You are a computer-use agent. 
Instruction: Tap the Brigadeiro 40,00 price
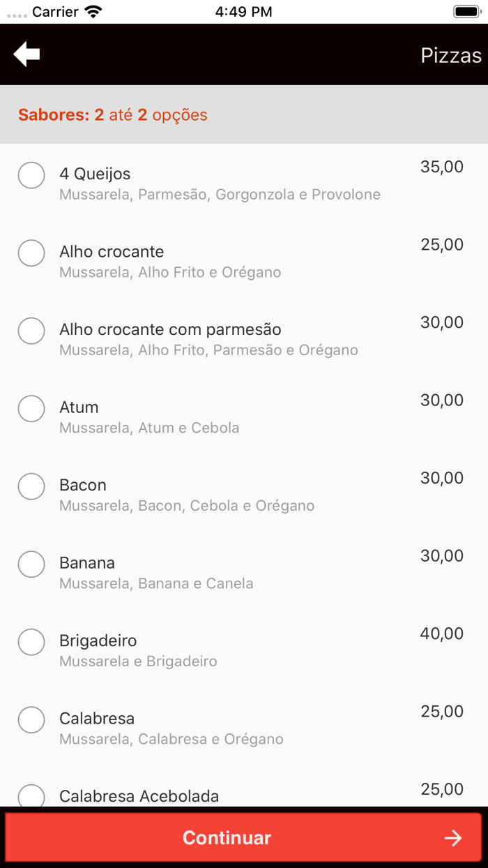point(441,634)
